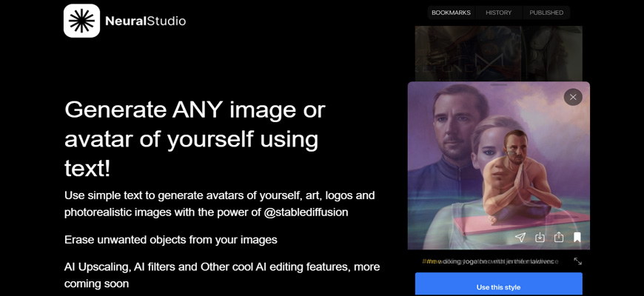Click the dimmed thumbnail behind the preview
This screenshot has height=296, width=644.
tap(498, 53)
